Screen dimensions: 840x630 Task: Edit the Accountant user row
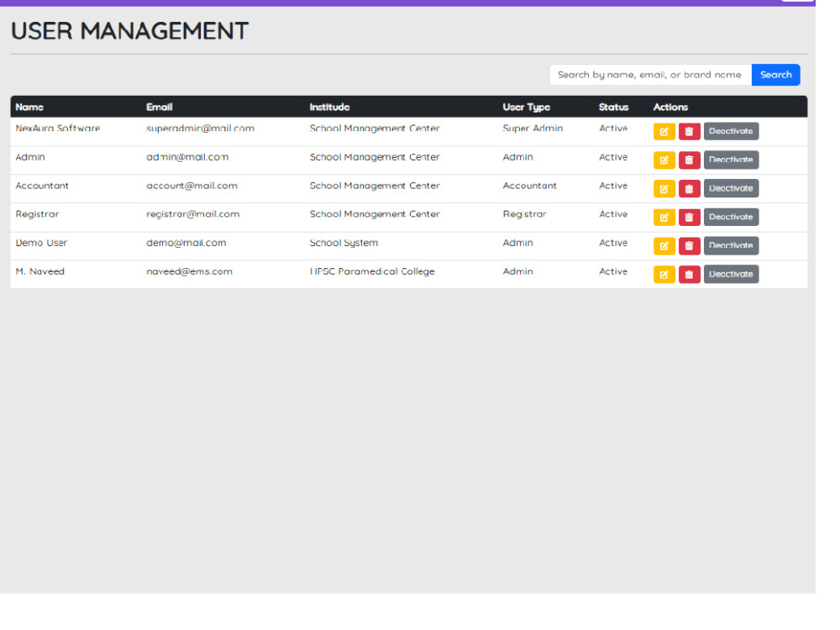[x=664, y=188]
